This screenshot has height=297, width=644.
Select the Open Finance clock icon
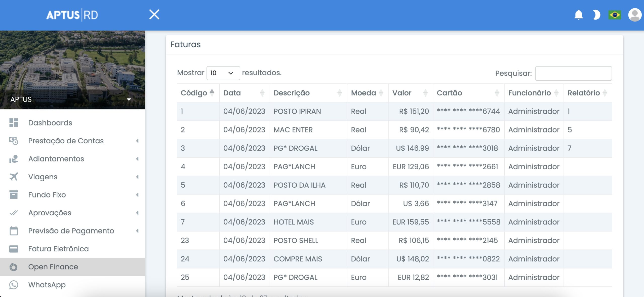[13, 267]
